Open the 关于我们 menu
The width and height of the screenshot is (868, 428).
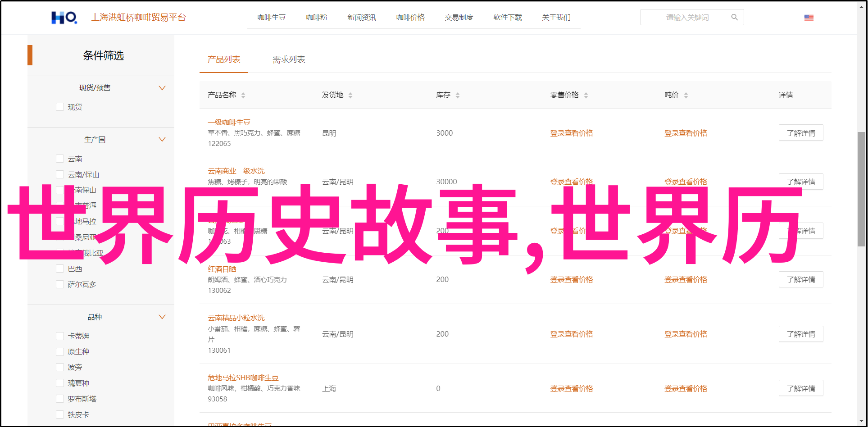[x=556, y=17]
